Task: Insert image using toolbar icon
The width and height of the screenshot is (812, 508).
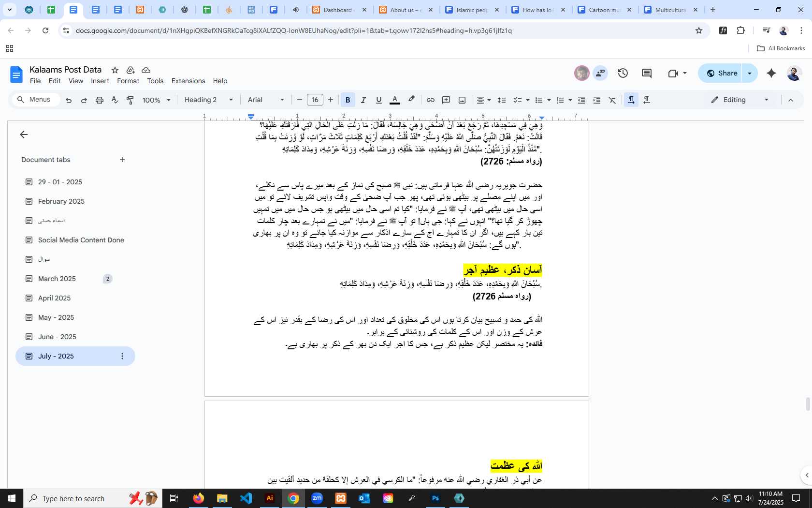Action: pyautogui.click(x=462, y=100)
